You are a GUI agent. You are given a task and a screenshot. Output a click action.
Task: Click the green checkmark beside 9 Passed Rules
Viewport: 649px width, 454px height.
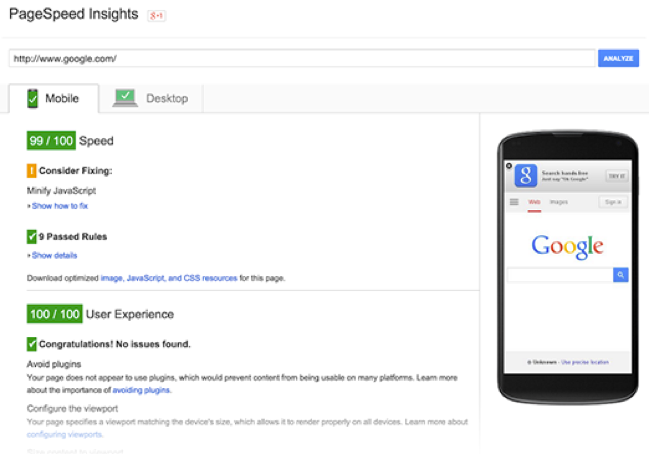pyautogui.click(x=31, y=237)
